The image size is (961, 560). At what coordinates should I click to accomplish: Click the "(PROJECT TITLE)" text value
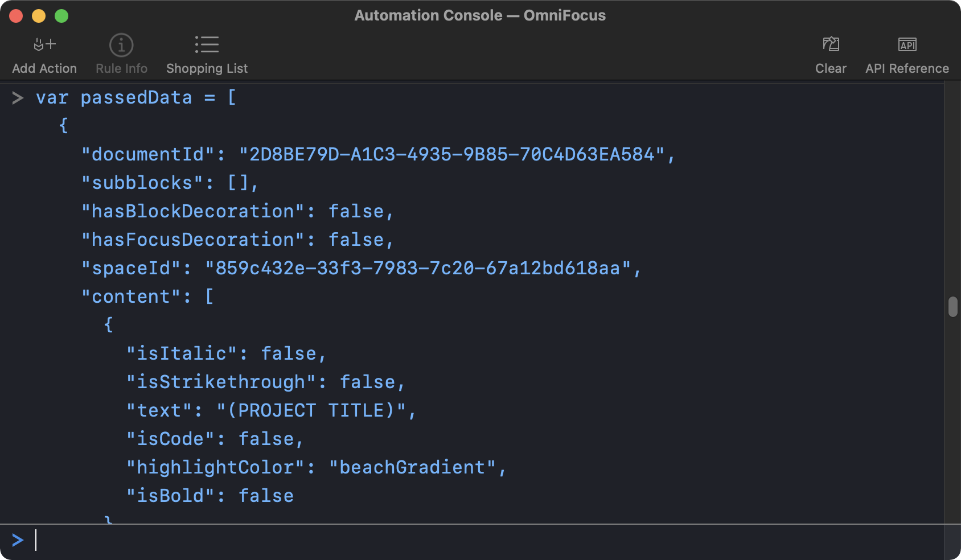point(311,410)
